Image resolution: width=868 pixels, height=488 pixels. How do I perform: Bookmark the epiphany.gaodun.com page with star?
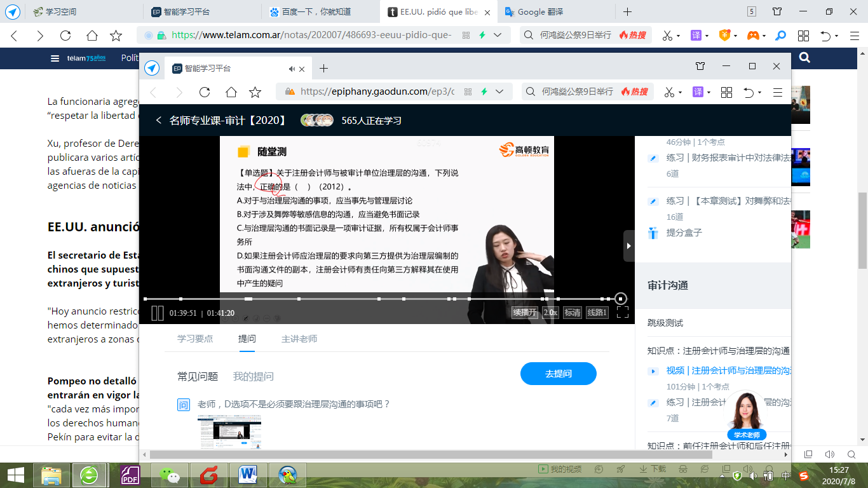tap(255, 92)
